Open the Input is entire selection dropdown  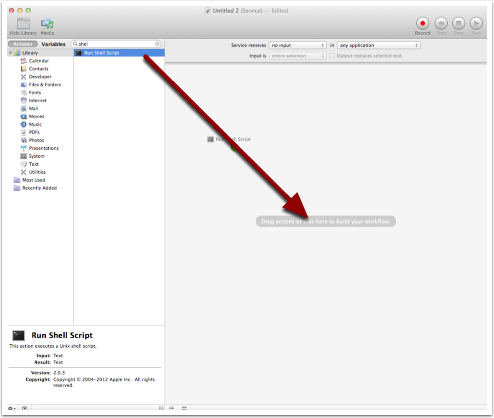(297, 56)
